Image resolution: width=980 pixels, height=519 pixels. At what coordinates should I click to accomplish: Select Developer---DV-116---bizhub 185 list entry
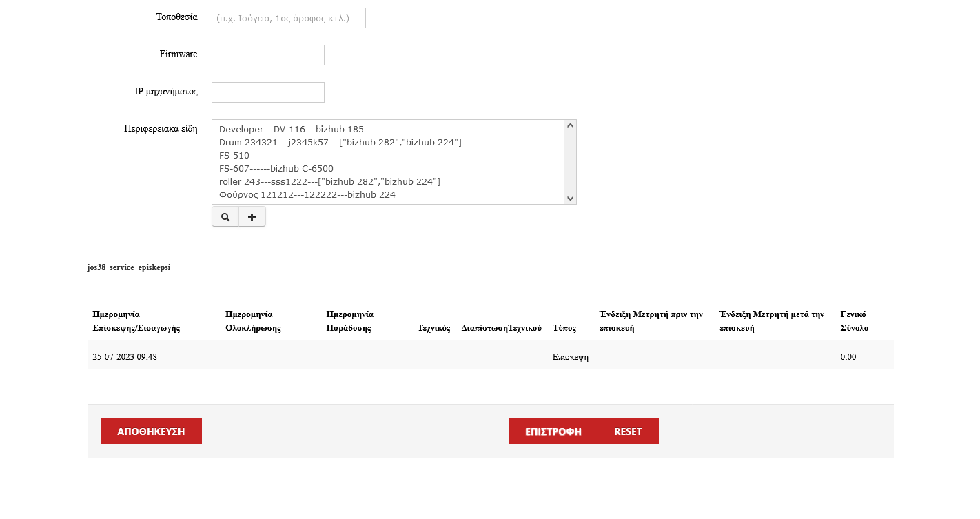point(291,130)
